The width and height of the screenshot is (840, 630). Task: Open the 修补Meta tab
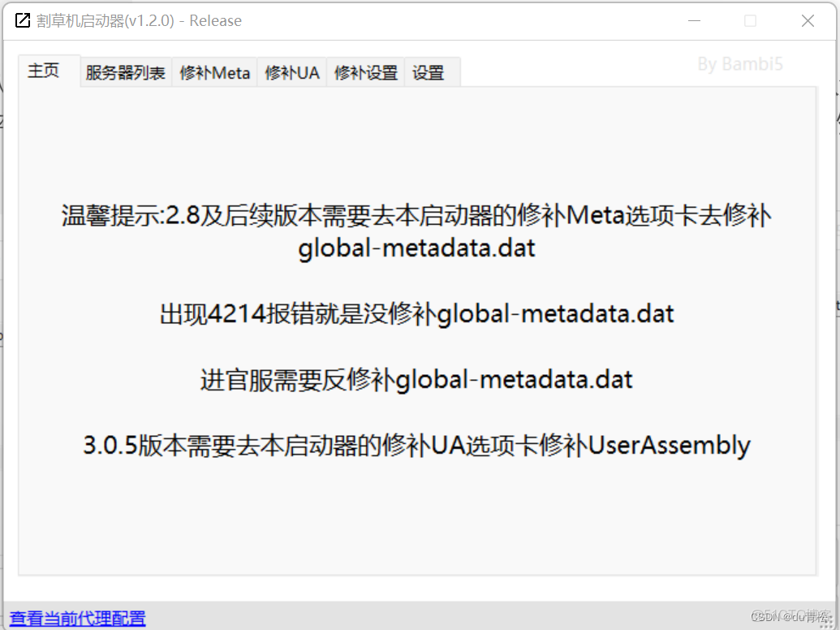214,72
